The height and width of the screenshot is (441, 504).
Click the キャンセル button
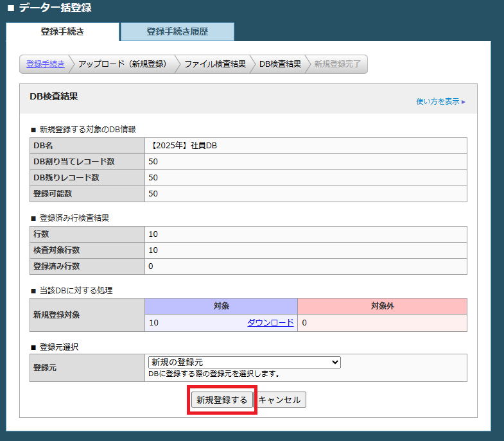[280, 400]
